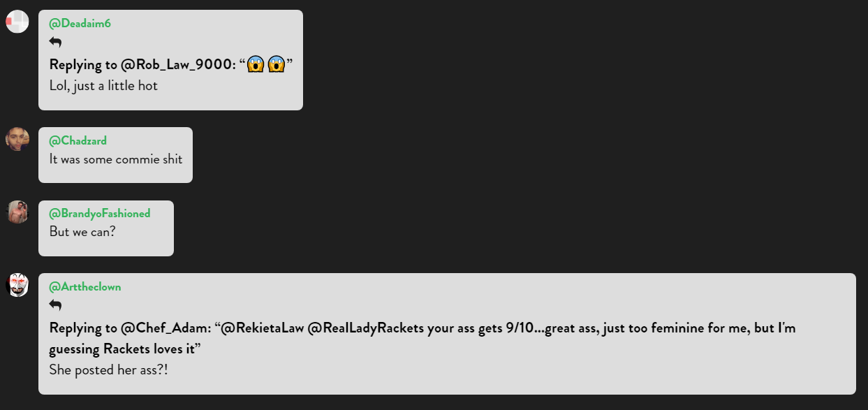Click the @BrandyoFashioned username link
The height and width of the screenshot is (410, 868).
coord(100,214)
